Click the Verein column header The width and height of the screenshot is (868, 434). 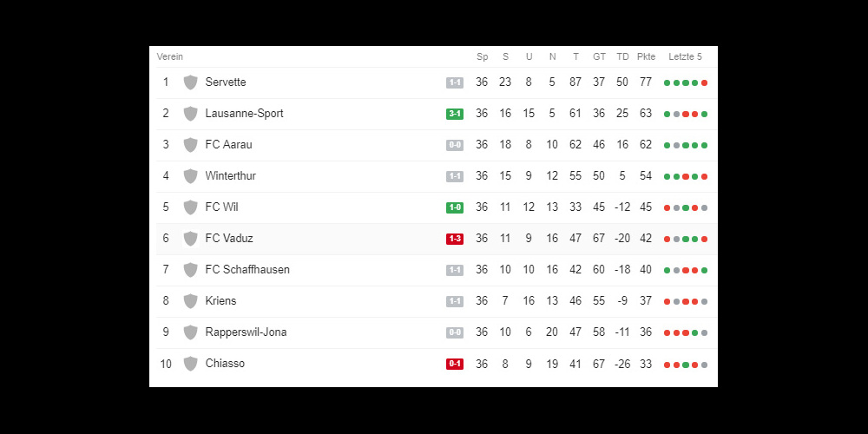169,56
